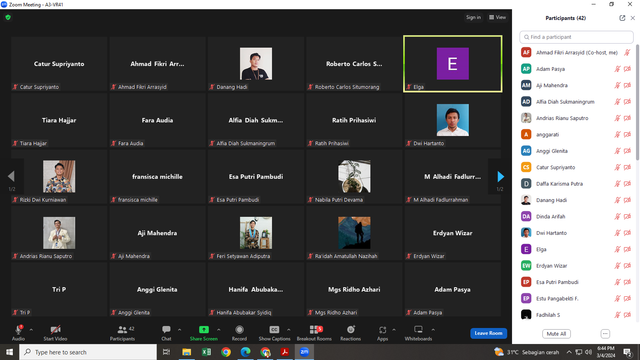
Task: Select Dinda Arifah in participants list
Action: coord(576,216)
